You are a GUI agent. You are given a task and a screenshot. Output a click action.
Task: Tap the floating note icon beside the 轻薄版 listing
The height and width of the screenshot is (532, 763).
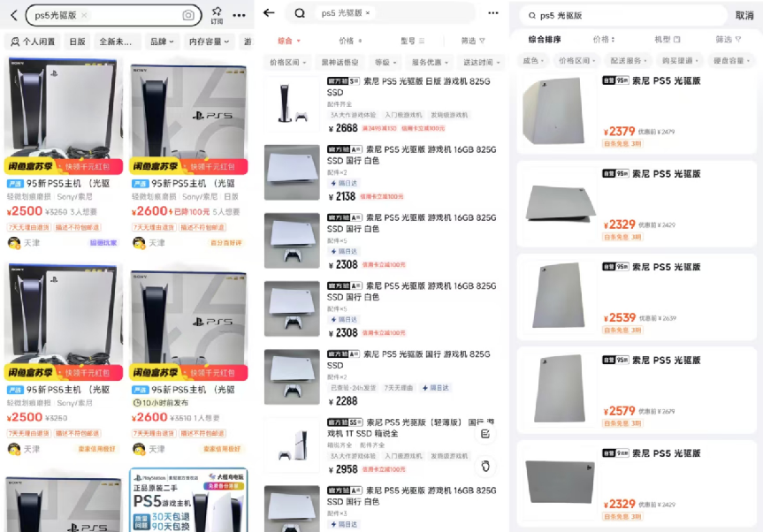pyautogui.click(x=485, y=434)
